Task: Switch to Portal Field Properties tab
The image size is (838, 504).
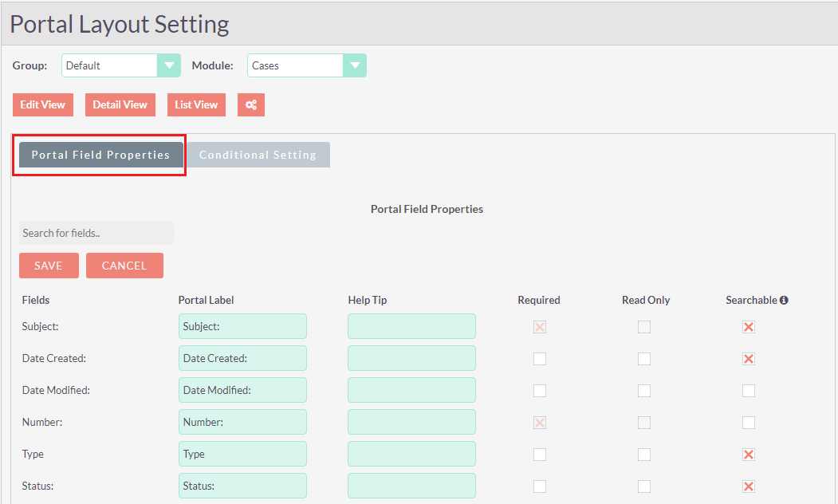Action: coord(100,155)
